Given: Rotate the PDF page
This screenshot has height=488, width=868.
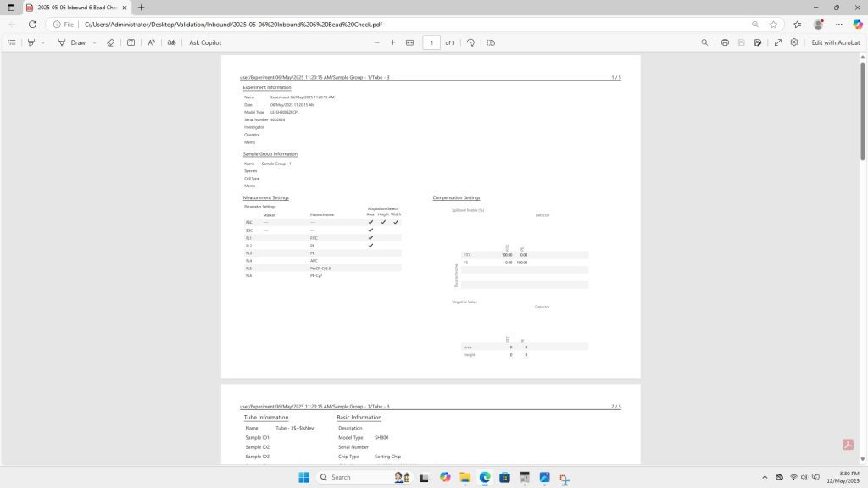Looking at the screenshot, I should tap(470, 42).
